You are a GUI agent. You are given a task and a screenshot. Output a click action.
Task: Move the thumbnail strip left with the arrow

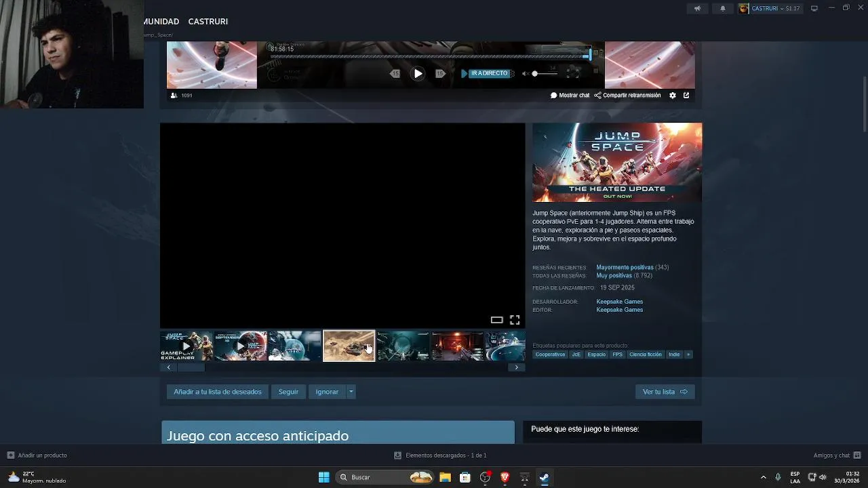pyautogui.click(x=169, y=367)
